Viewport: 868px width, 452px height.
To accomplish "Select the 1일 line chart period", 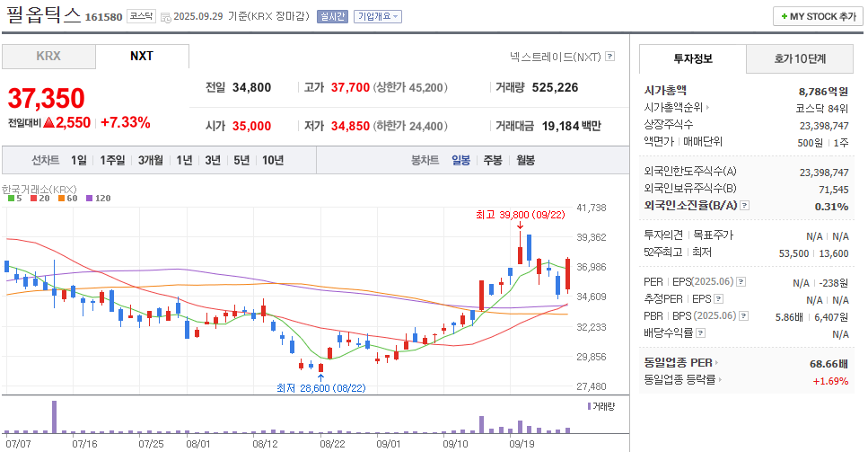I will [79, 160].
